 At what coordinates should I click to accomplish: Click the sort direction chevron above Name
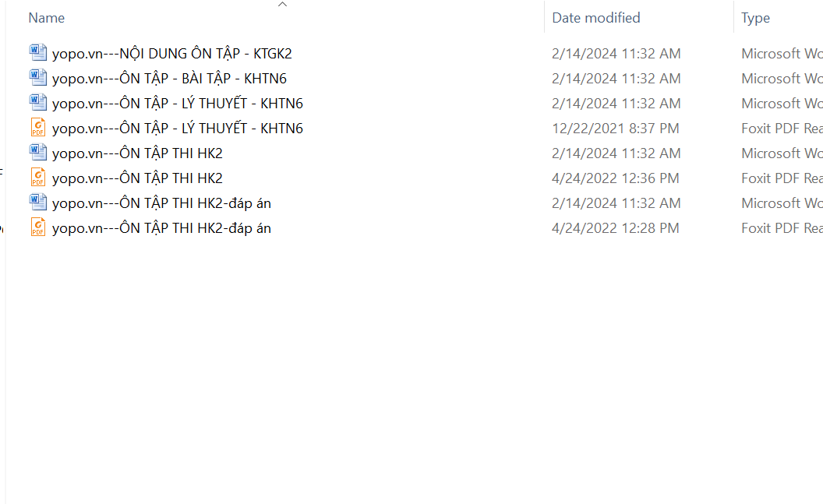[282, 4]
